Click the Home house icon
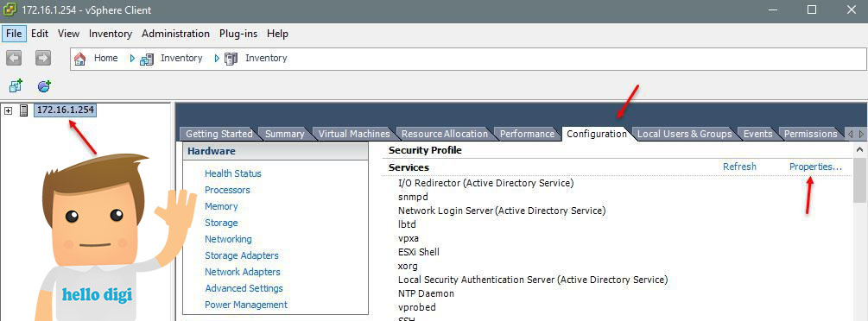Viewport: 868px width, 321px height. click(x=80, y=59)
